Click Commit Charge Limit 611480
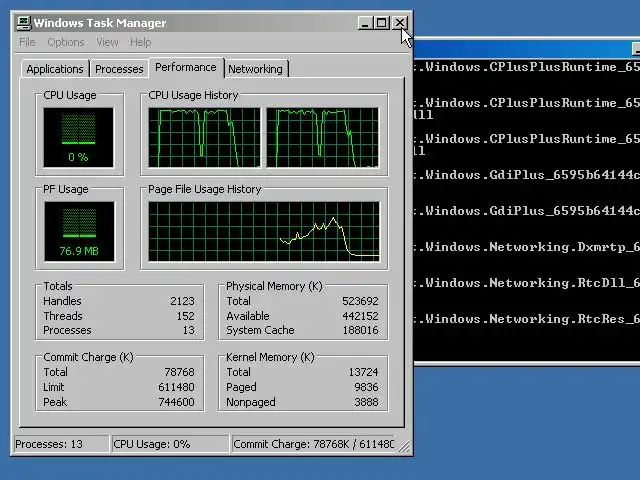This screenshot has height=480, width=640. point(176,387)
